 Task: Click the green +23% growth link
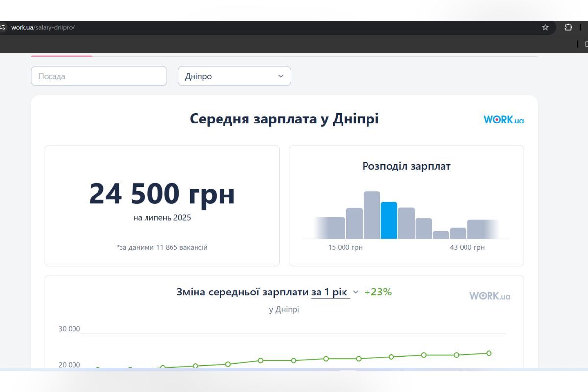(377, 292)
